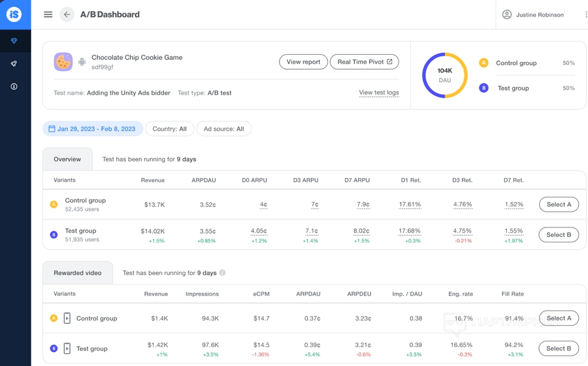Click the View report button
The width and height of the screenshot is (588, 366).
tap(303, 62)
